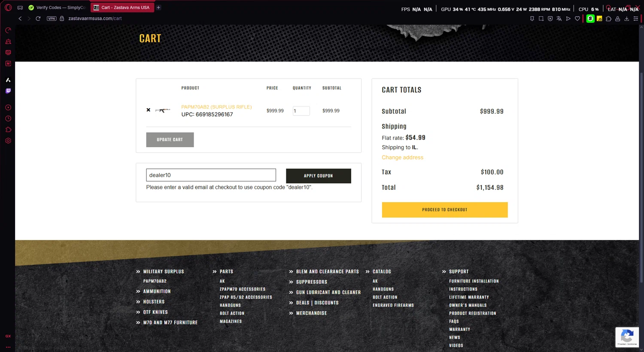Screen dimensions: 644x352
Task: Open Twitch in the sidebar
Action: click(8, 91)
